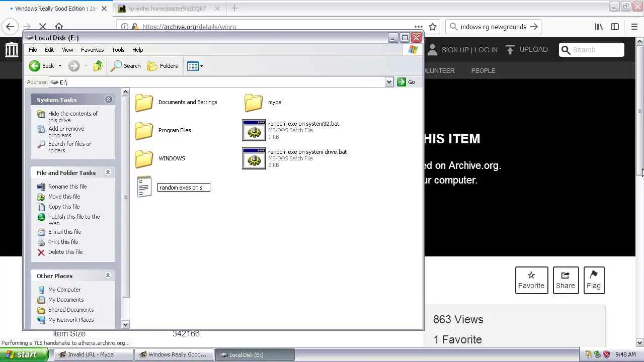Click Search for files or folders
Viewport: 644px width, 362px height.
tap(69, 147)
